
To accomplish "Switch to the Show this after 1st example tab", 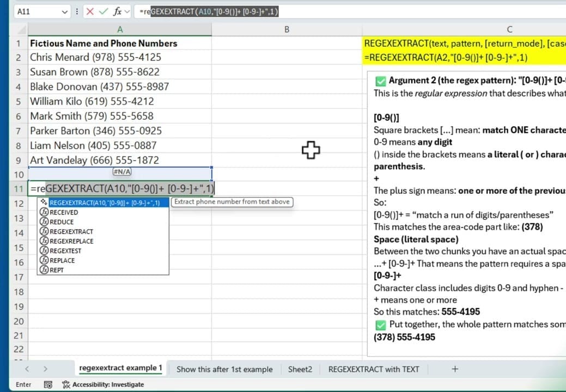I will click(x=224, y=369).
